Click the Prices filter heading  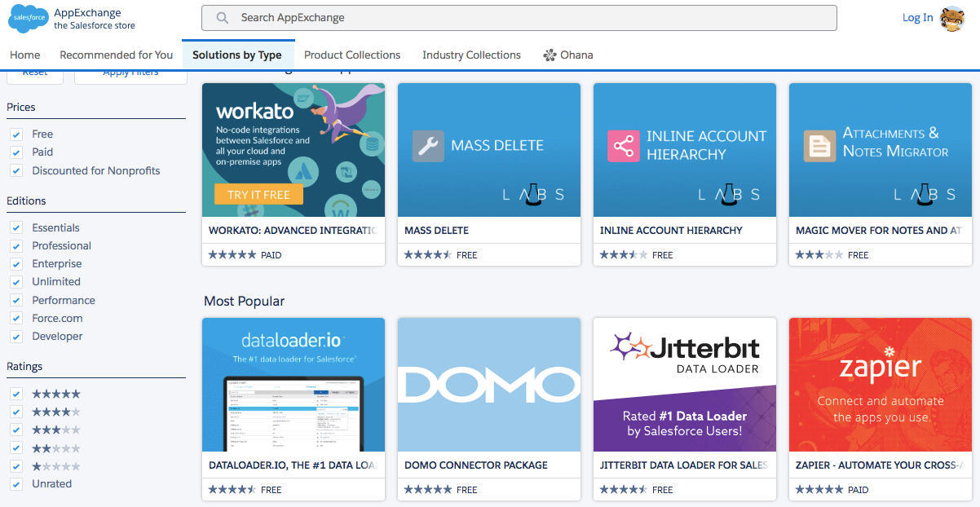pyautogui.click(x=21, y=108)
